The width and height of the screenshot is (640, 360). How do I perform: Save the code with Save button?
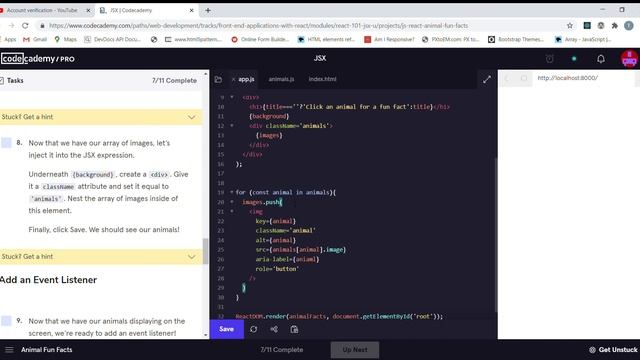[x=227, y=329]
